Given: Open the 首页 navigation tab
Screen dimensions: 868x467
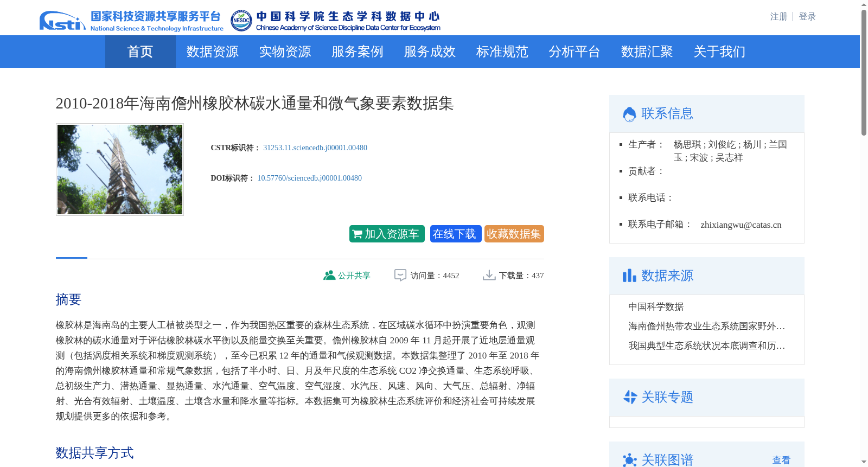Looking at the screenshot, I should 140,52.
